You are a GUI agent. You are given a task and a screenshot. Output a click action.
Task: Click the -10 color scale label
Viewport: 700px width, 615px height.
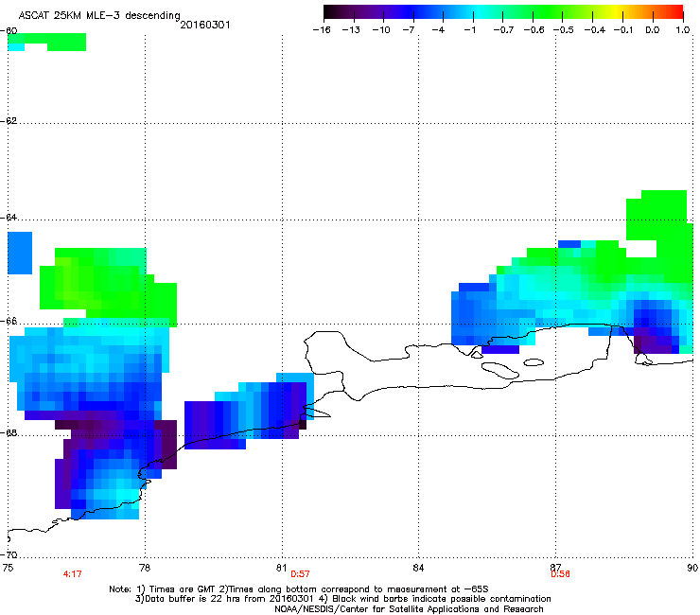click(381, 30)
